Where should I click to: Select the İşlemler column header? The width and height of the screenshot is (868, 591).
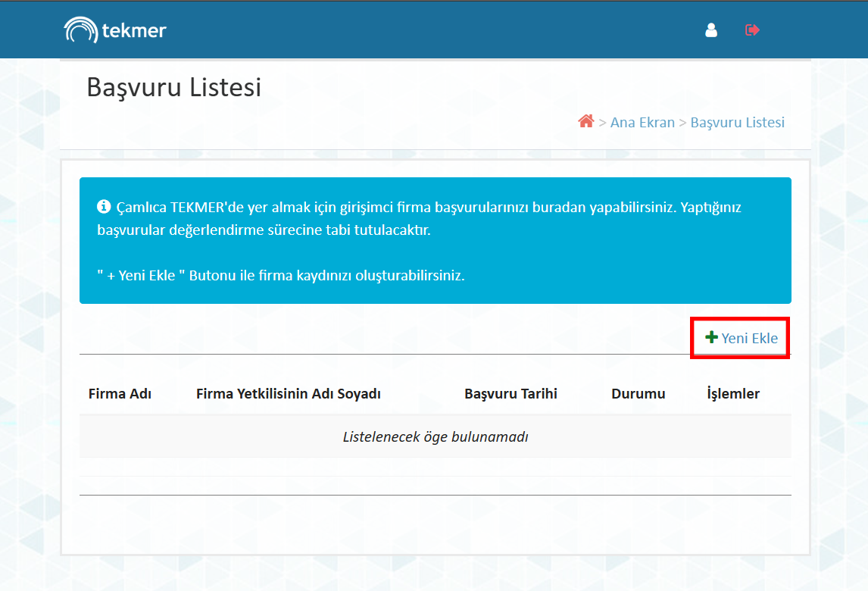coord(733,394)
